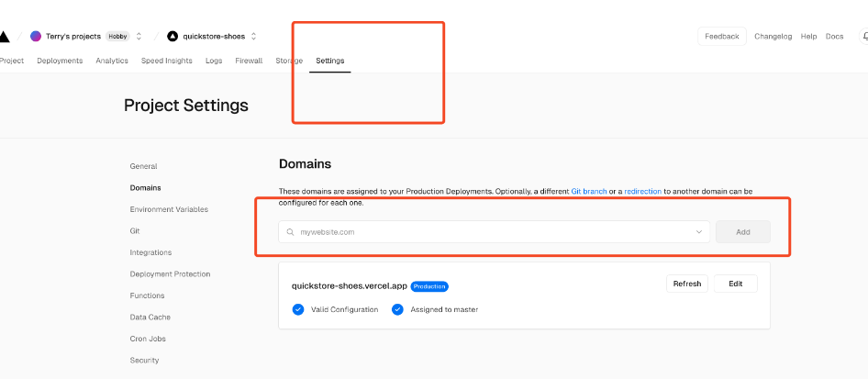Open Security settings
868x379 pixels.
(144, 361)
